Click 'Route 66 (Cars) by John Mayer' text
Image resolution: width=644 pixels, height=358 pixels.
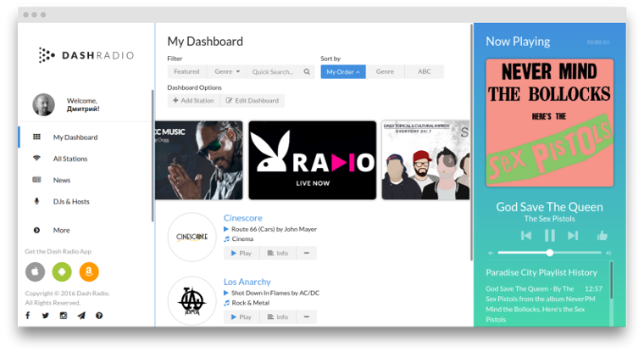click(x=274, y=229)
